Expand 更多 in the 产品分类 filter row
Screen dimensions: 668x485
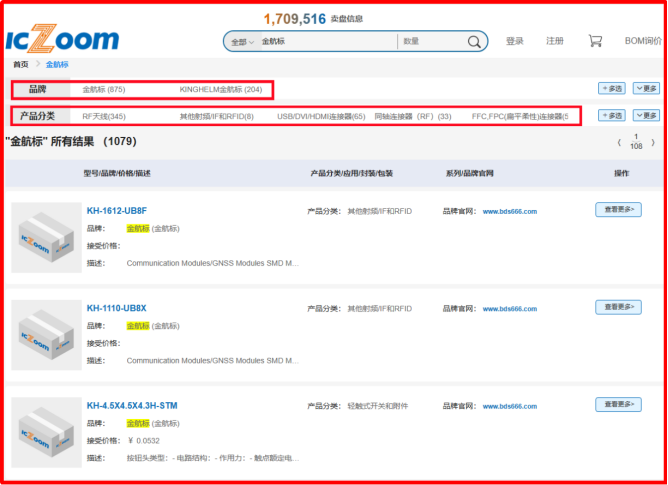(646, 116)
